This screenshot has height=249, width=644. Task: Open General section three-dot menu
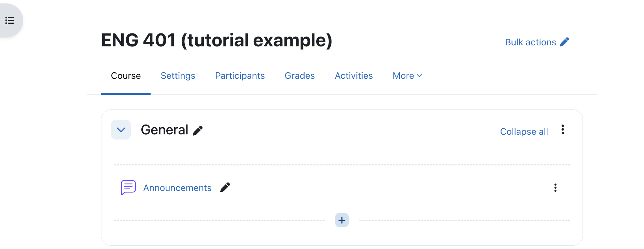point(563,130)
